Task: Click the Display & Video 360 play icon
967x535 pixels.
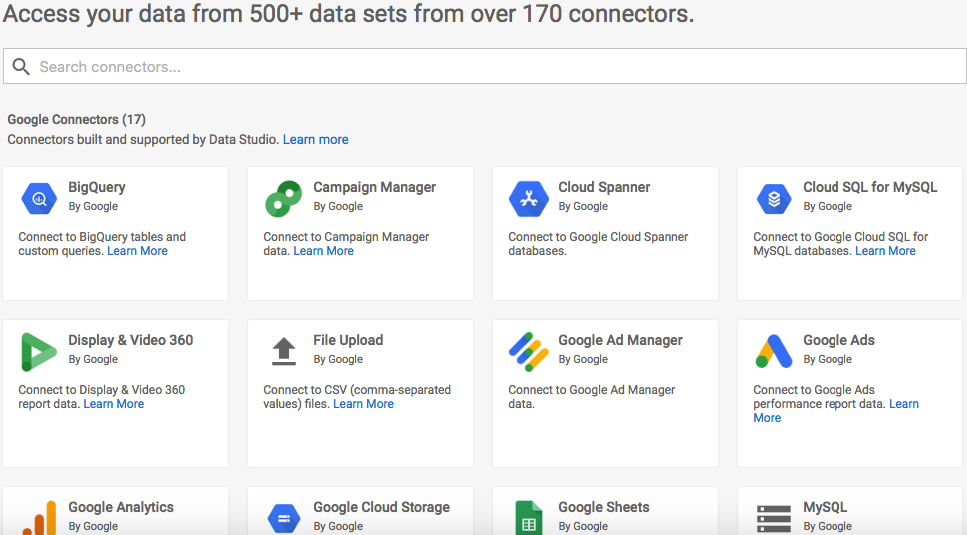Action: [x=38, y=352]
